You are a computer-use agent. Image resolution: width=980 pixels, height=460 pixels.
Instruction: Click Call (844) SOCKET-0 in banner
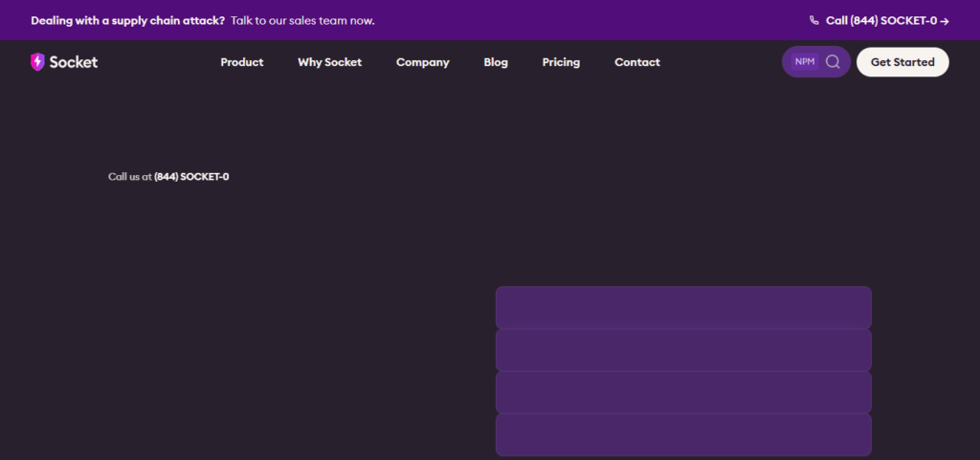(881, 21)
